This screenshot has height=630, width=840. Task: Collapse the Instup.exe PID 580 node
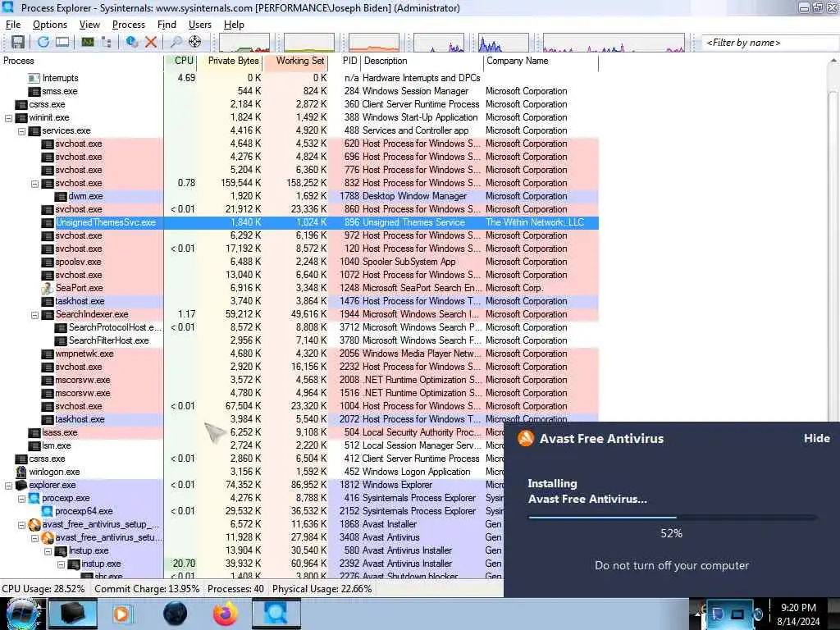[48, 550]
